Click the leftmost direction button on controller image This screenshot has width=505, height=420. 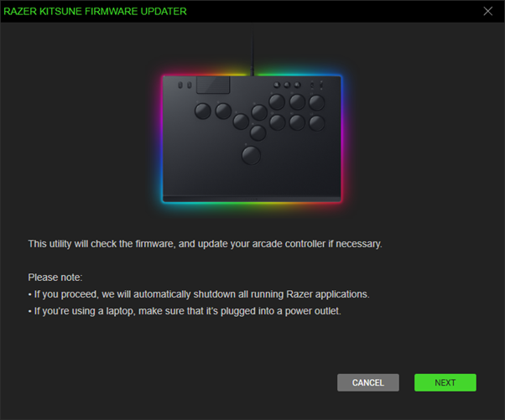[x=203, y=111]
